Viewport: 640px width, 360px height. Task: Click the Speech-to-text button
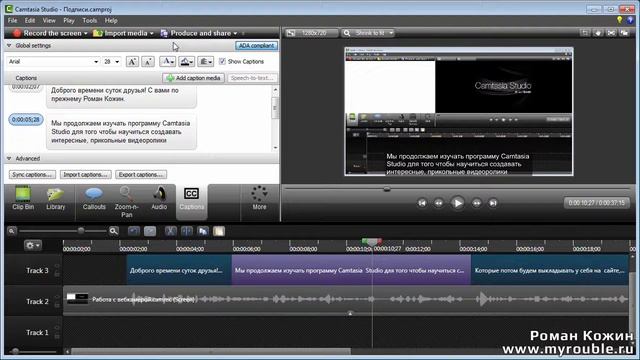[252, 78]
